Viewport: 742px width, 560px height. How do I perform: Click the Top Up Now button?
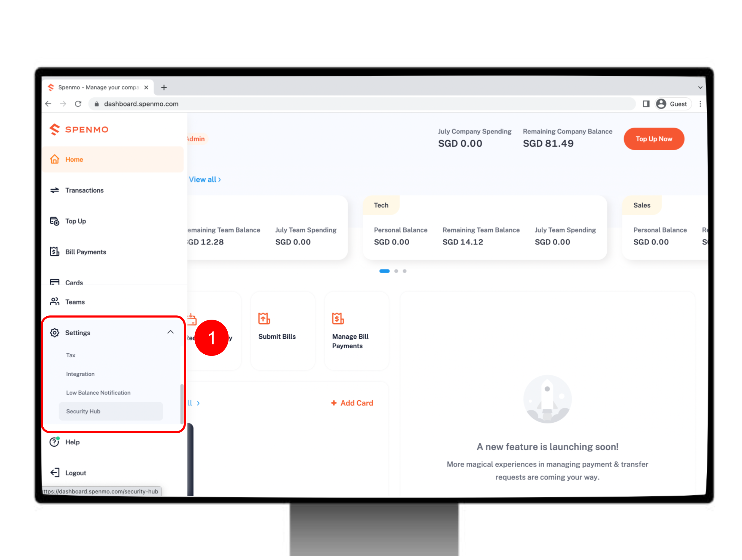(654, 139)
